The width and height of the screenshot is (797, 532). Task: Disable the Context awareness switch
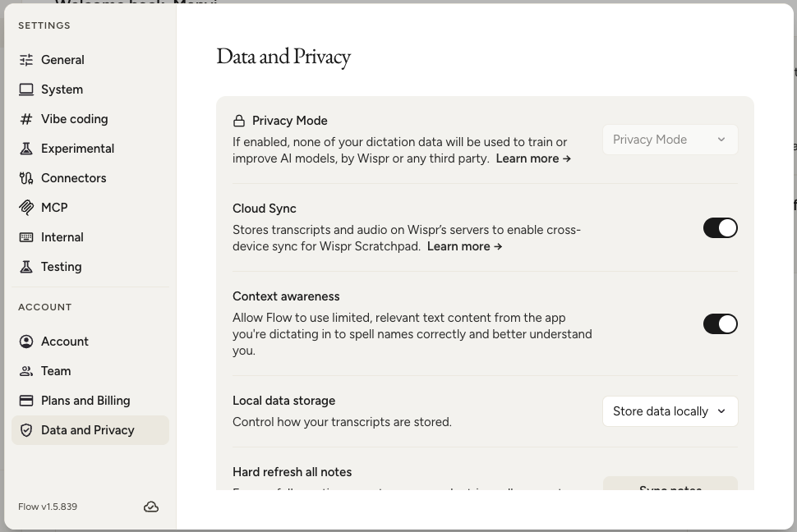(721, 323)
